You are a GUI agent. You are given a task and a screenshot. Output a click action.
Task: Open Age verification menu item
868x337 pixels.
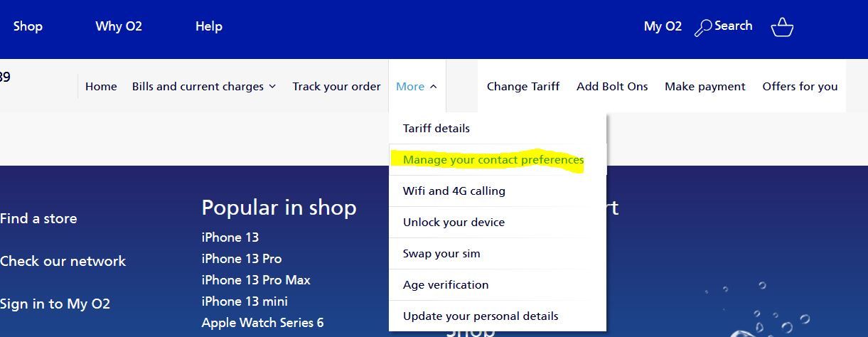point(446,285)
